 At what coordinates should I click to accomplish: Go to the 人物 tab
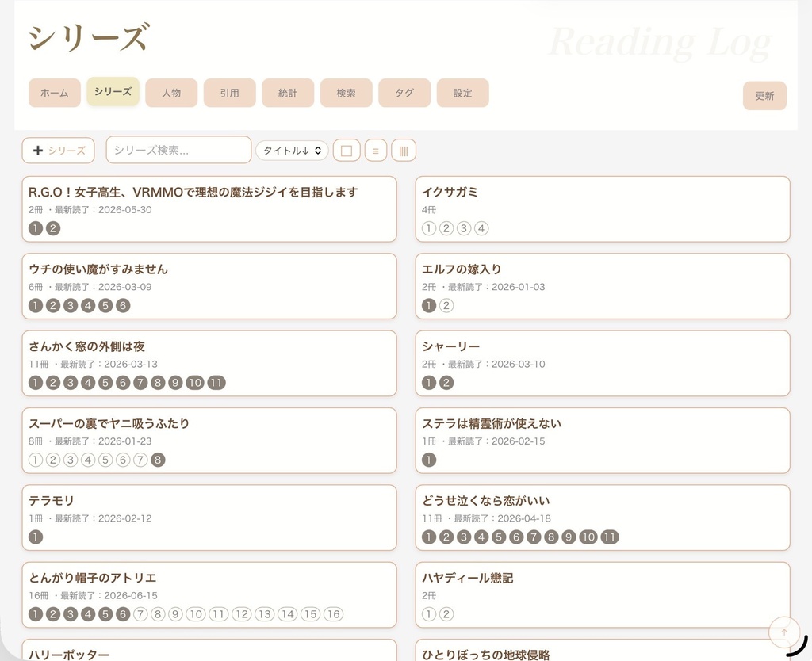point(171,94)
